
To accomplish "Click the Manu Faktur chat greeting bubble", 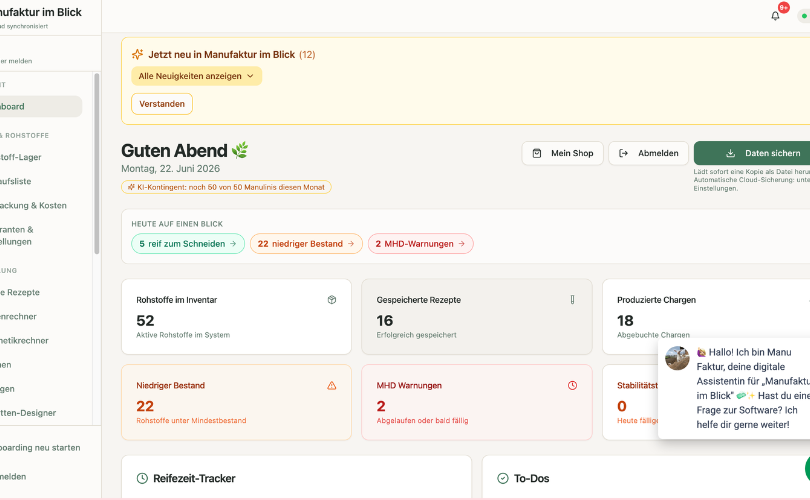I will pyautogui.click(x=734, y=388).
